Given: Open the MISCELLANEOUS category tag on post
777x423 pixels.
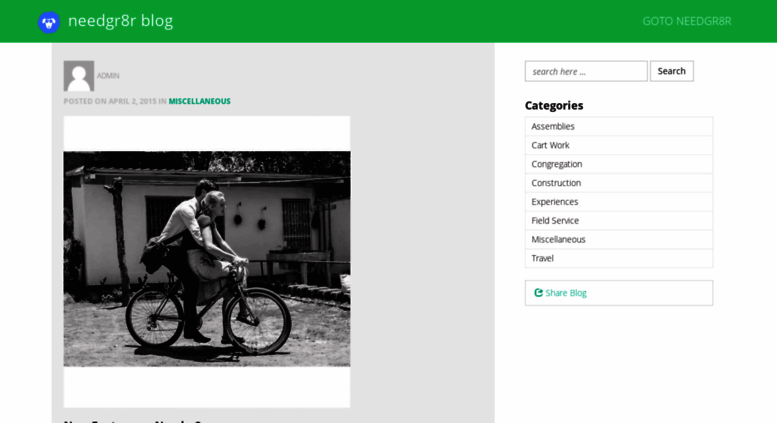Looking at the screenshot, I should pos(199,101).
